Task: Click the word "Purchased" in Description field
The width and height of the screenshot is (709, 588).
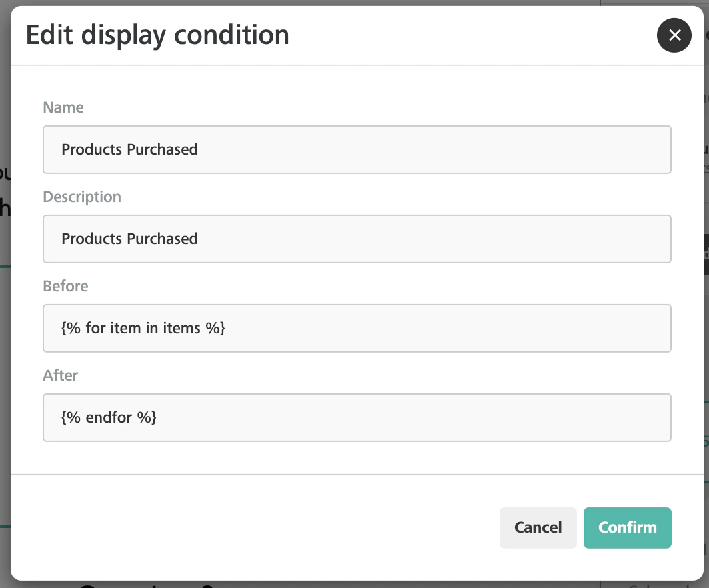Action: [166, 239]
